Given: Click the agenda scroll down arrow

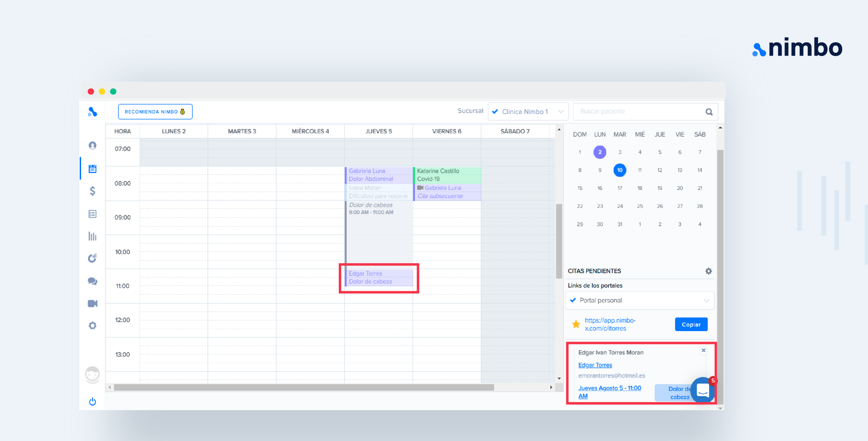Looking at the screenshot, I should click(x=559, y=379).
